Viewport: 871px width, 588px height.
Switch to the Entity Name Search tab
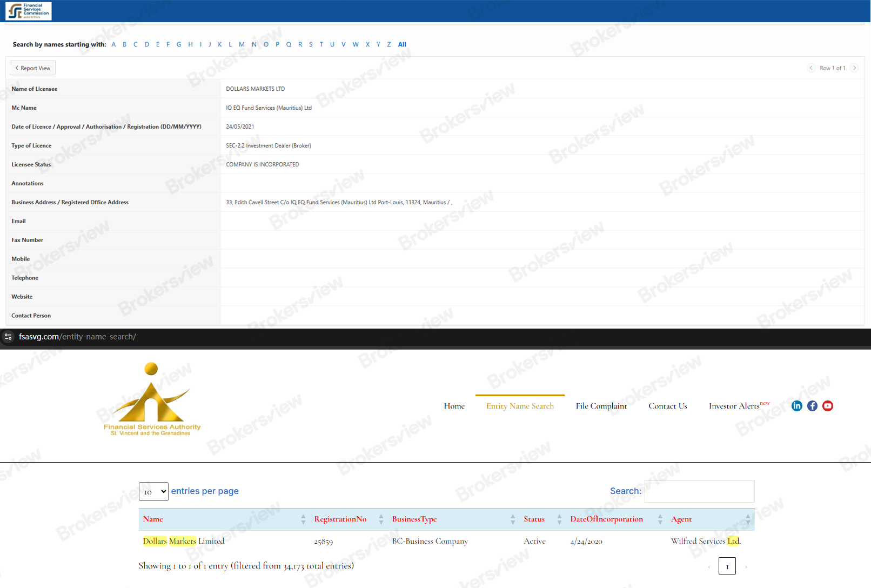519,405
